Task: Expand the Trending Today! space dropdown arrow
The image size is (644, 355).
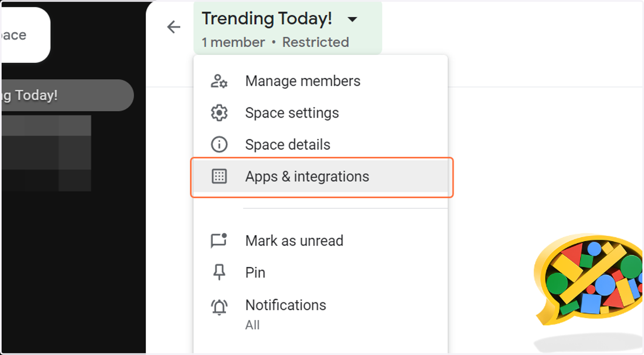Action: 352,20
